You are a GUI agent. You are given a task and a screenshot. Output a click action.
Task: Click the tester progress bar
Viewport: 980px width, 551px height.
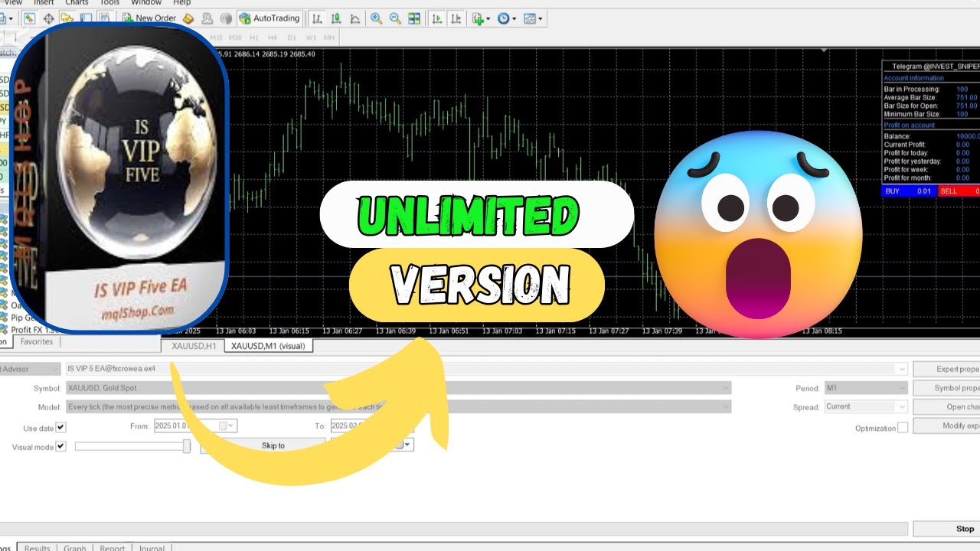click(454, 529)
